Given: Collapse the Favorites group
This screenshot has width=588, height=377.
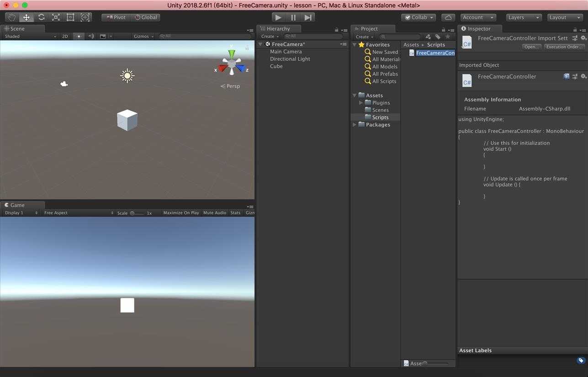Looking at the screenshot, I should pyautogui.click(x=355, y=44).
